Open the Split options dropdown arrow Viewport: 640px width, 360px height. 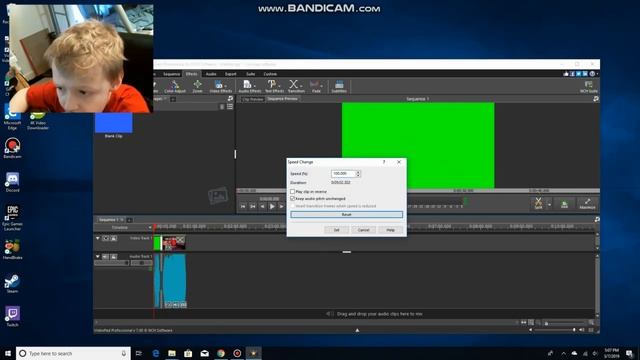click(x=549, y=204)
